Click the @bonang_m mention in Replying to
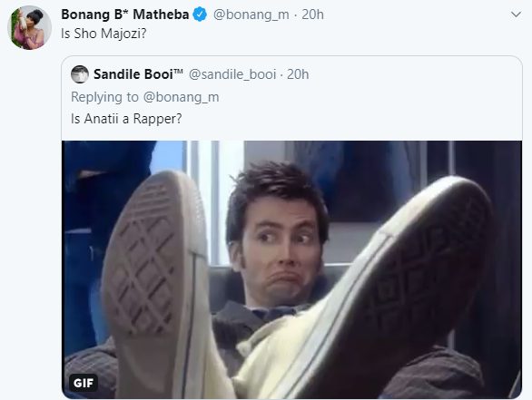 pyautogui.click(x=182, y=97)
